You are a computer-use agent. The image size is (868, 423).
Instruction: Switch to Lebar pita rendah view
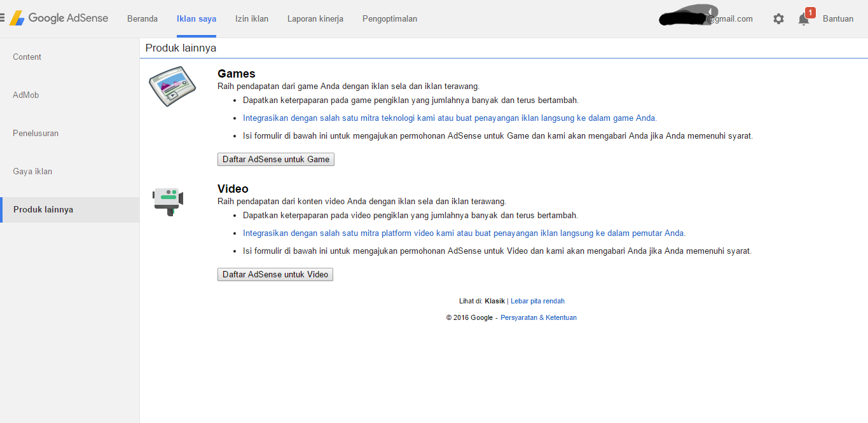(x=537, y=302)
